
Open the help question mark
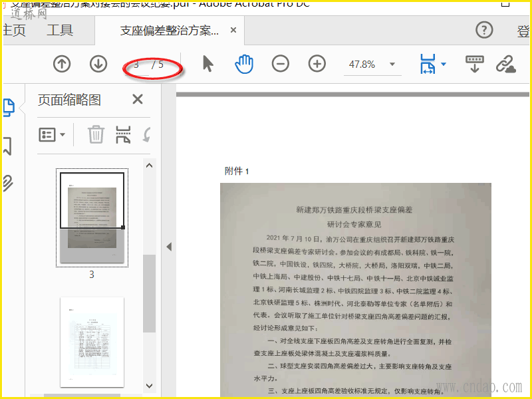[x=484, y=30]
